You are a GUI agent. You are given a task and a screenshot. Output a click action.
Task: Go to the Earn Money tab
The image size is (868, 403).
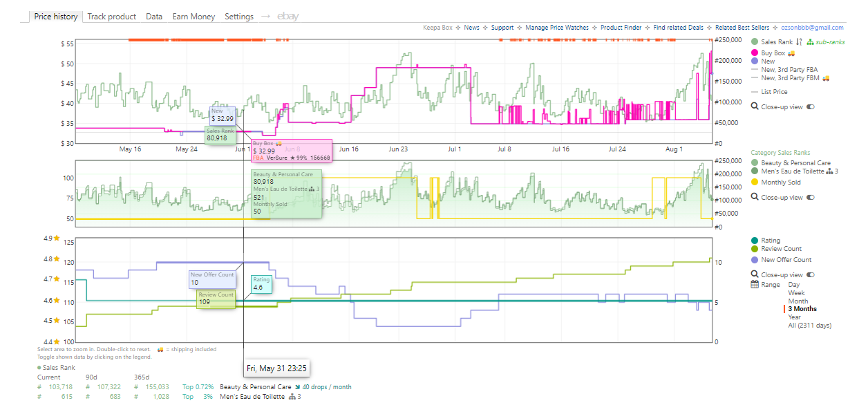click(194, 17)
